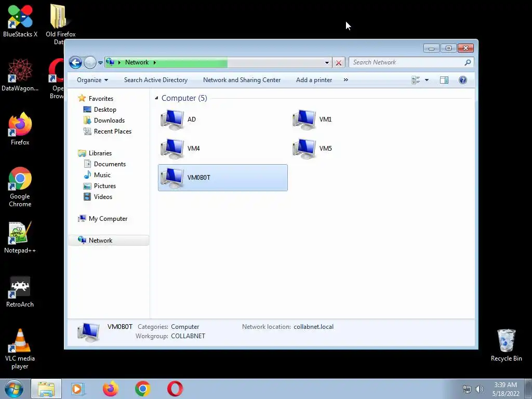
Task: Click the Show desktop strip
Action: tap(528, 389)
